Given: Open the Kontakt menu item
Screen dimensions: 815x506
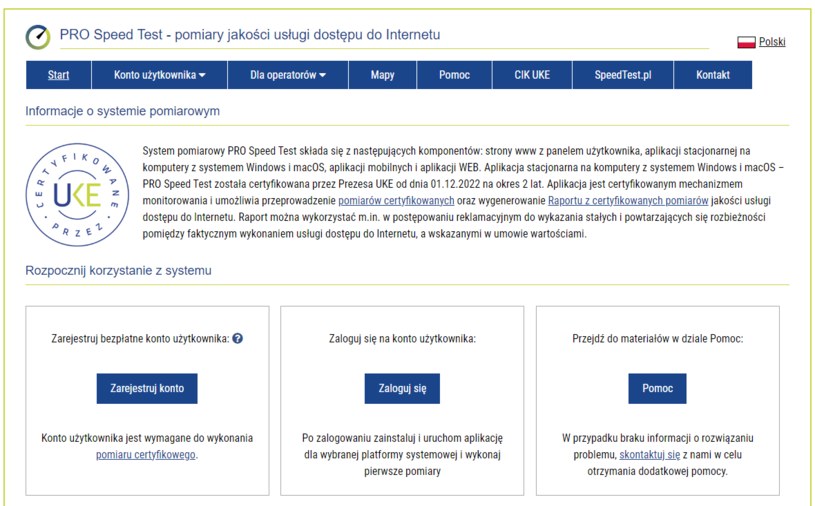Looking at the screenshot, I should [713, 75].
